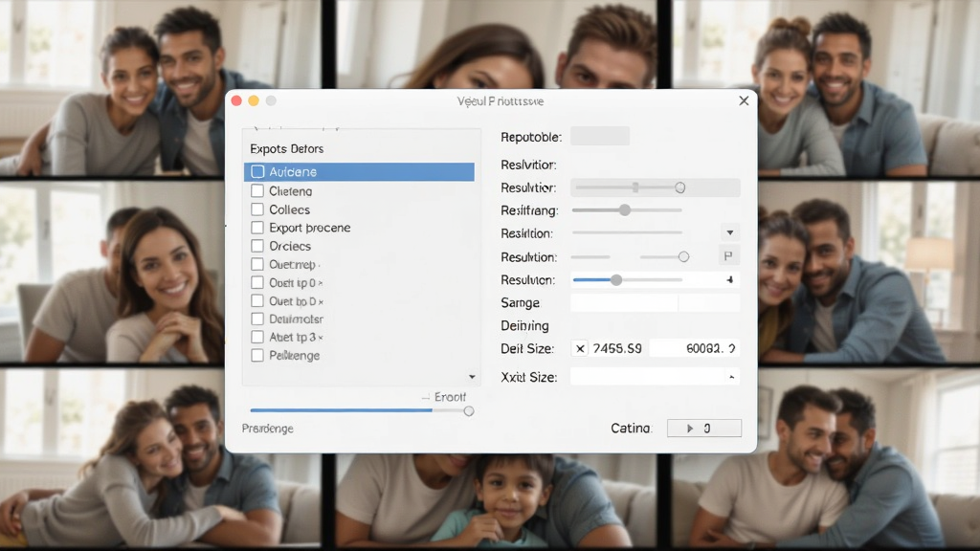Click the round handle on the Resulvtior slider

pos(680,187)
